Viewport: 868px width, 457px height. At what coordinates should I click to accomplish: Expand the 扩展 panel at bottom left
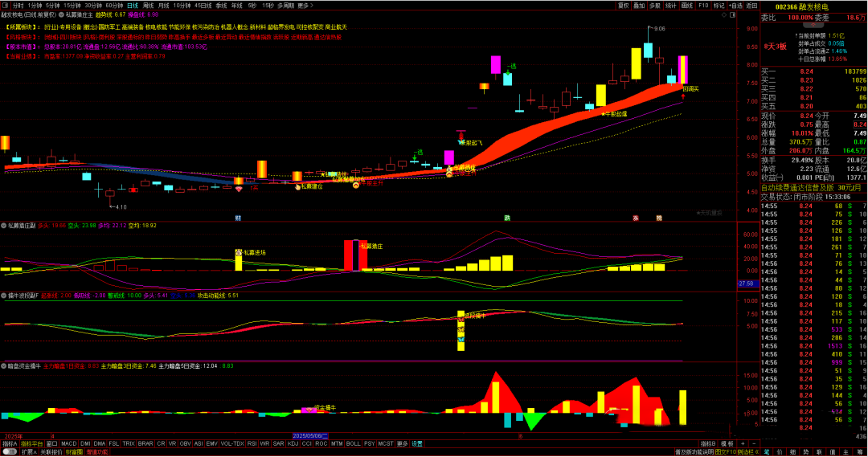pos(28,452)
